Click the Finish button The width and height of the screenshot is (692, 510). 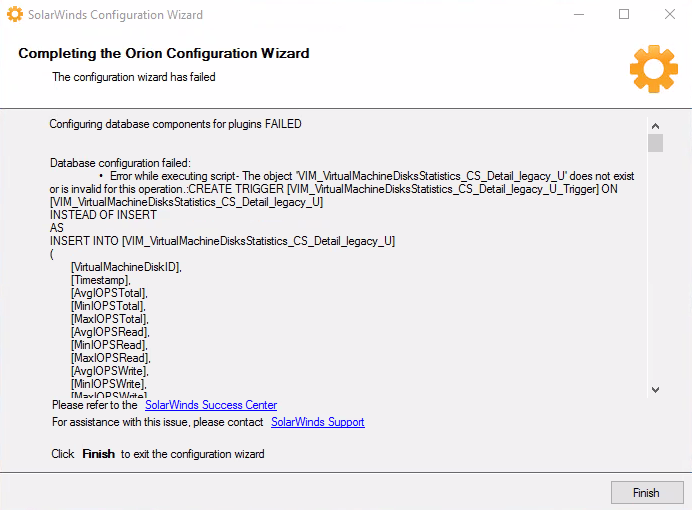tap(647, 492)
